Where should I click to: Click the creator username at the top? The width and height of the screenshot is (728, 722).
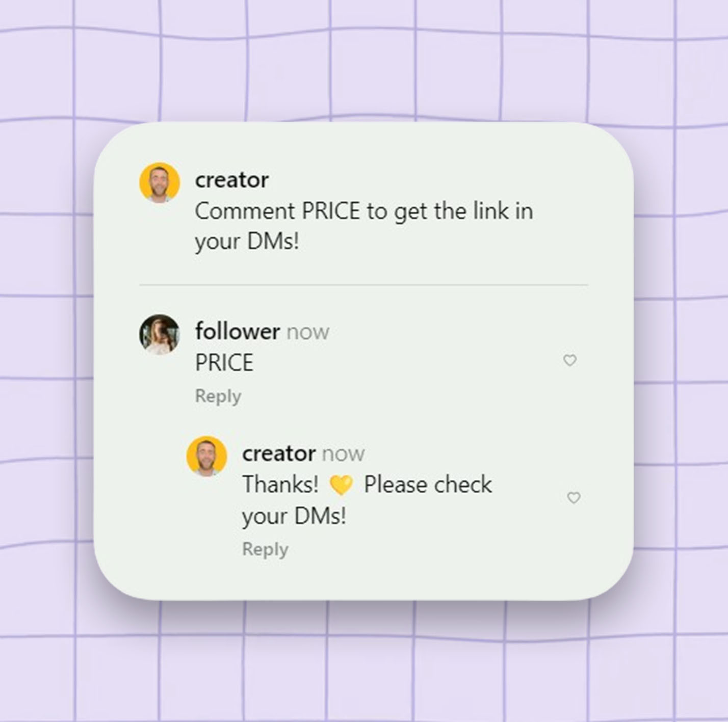(x=232, y=179)
